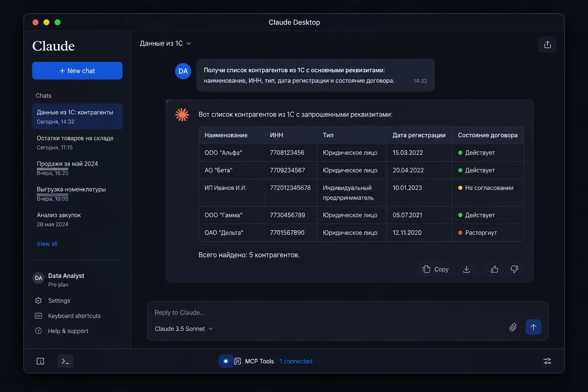This screenshot has height=392, width=588.
Task: Open the Claude 3.5 Sonnet model selector
Action: pyautogui.click(x=184, y=329)
